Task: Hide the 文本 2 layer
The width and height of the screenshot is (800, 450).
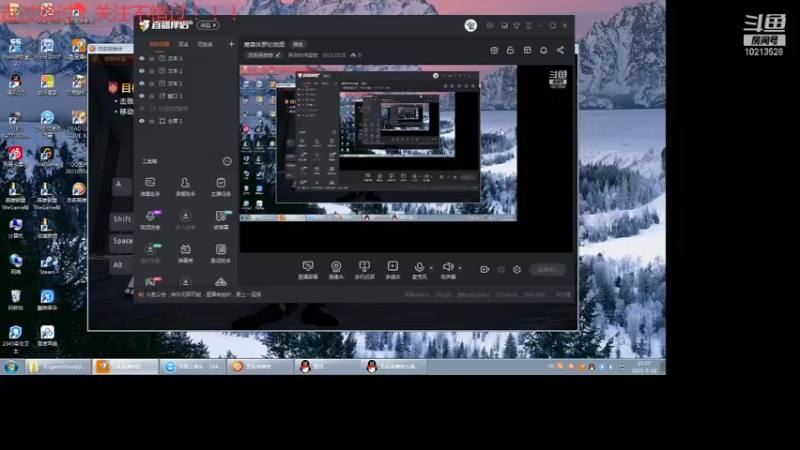Action: pos(142,71)
